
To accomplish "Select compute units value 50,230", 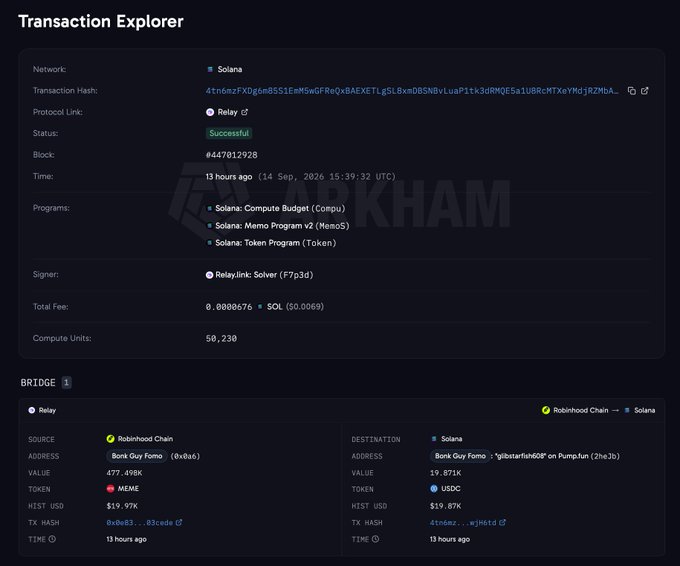I will tap(221, 338).
